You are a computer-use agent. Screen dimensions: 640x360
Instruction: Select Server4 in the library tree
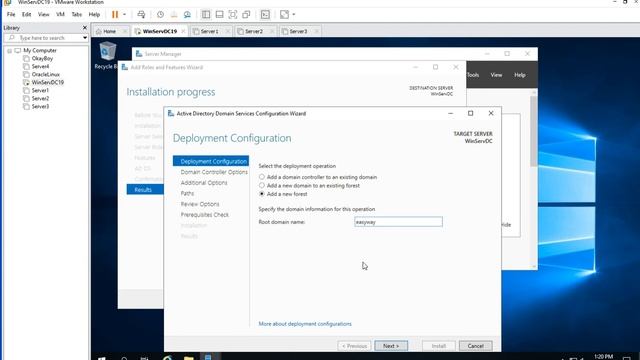(40, 66)
